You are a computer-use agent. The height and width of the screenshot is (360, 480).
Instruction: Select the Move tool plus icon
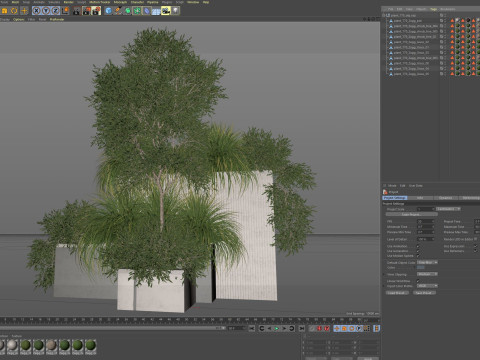pos(24,11)
